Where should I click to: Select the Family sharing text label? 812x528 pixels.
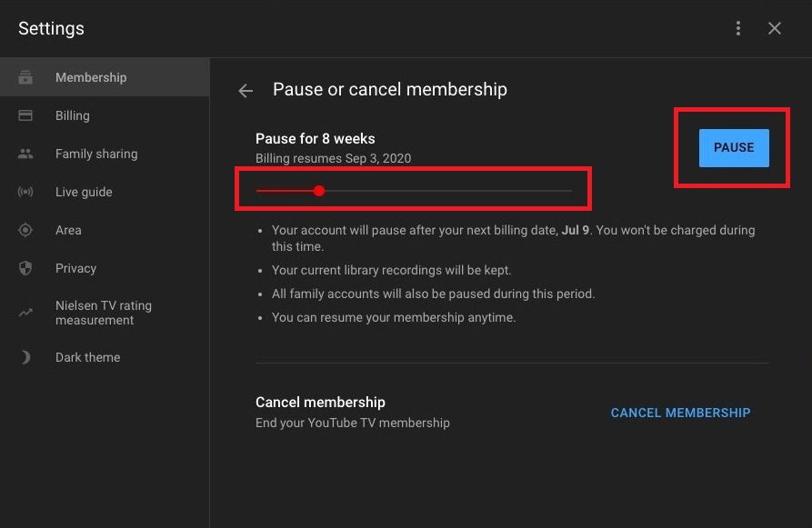(96, 154)
